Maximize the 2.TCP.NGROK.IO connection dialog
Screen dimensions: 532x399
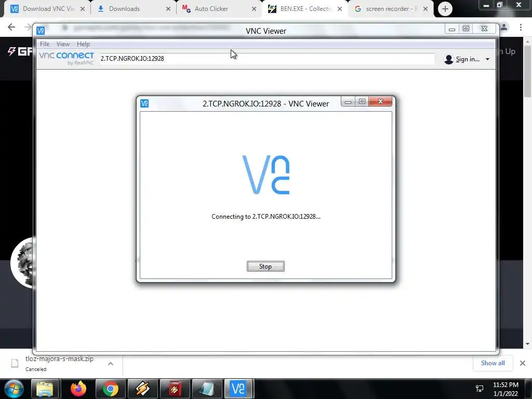coord(362,101)
